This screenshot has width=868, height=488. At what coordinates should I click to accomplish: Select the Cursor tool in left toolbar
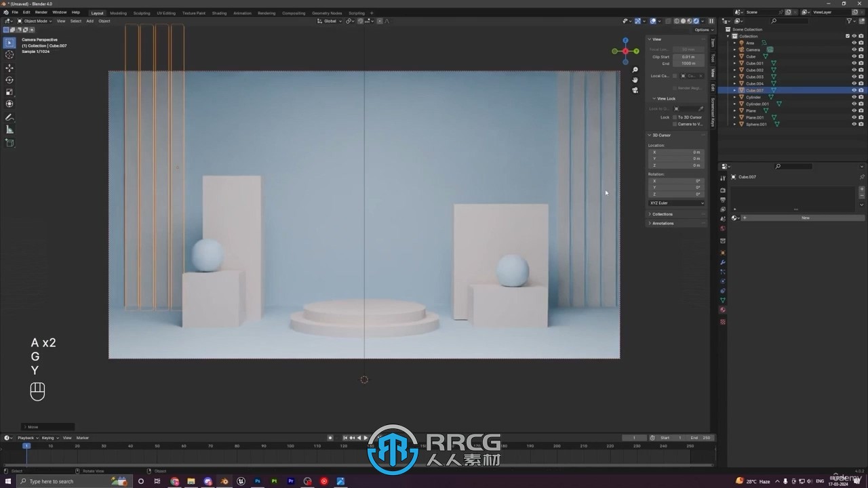(x=9, y=54)
